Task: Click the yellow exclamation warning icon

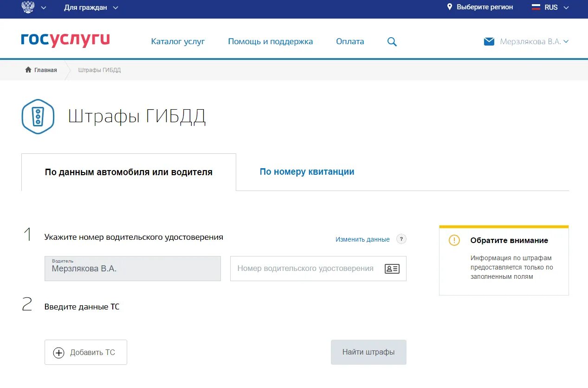Action: 454,240
